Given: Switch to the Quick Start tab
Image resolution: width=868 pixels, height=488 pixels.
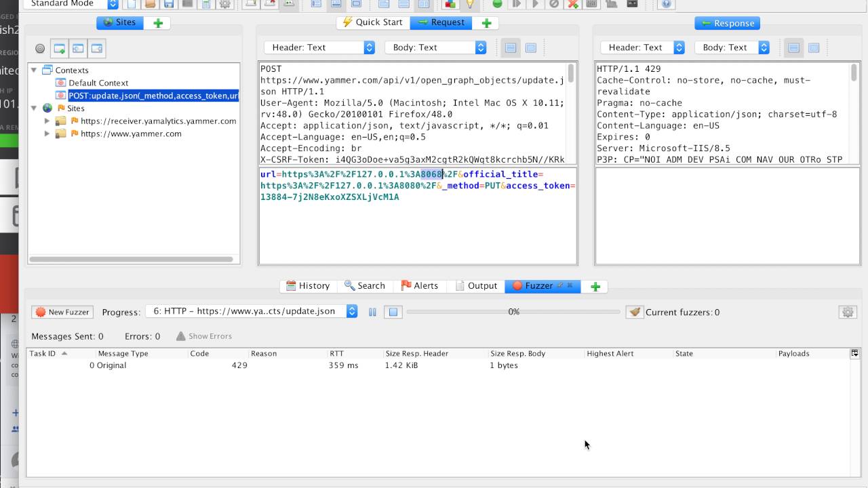Looking at the screenshot, I should pyautogui.click(x=373, y=22).
